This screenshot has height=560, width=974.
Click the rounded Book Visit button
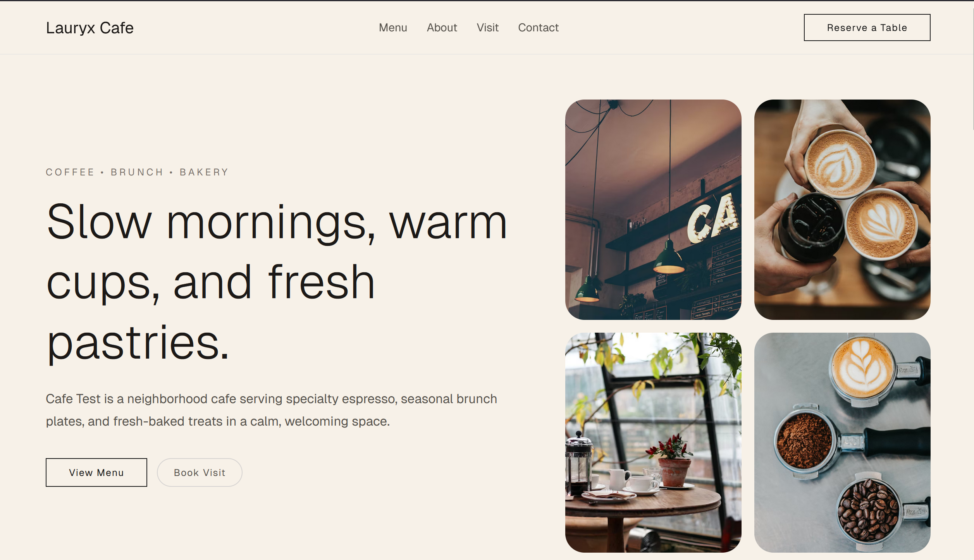[x=200, y=472]
